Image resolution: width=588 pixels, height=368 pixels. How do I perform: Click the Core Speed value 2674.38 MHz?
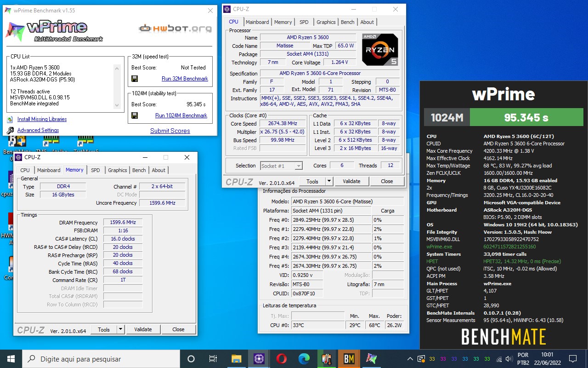pos(283,124)
